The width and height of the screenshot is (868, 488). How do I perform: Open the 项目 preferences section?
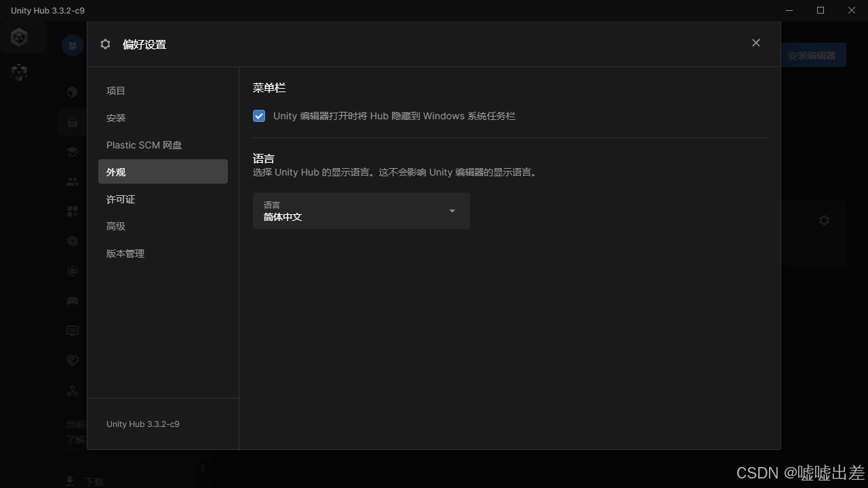[x=163, y=91]
